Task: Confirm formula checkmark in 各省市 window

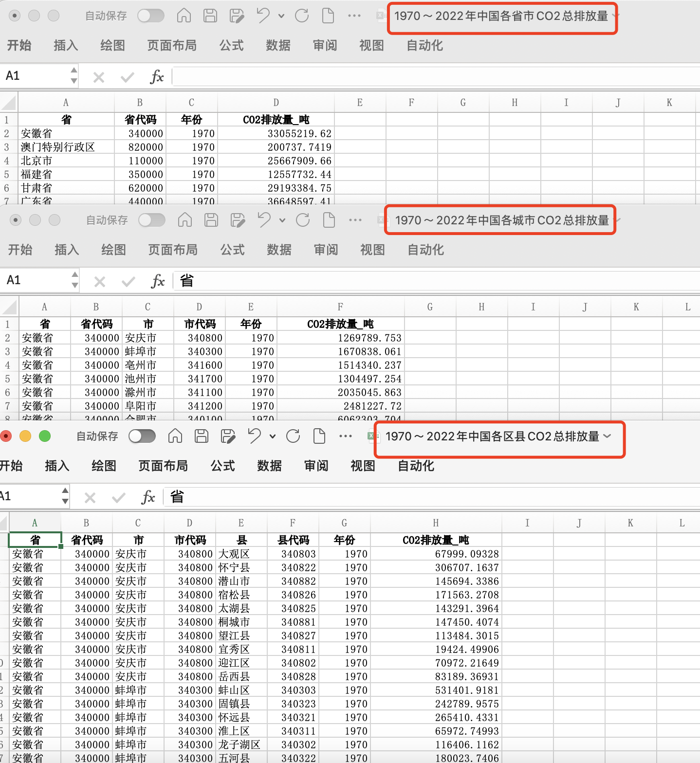Action: pyautogui.click(x=127, y=77)
